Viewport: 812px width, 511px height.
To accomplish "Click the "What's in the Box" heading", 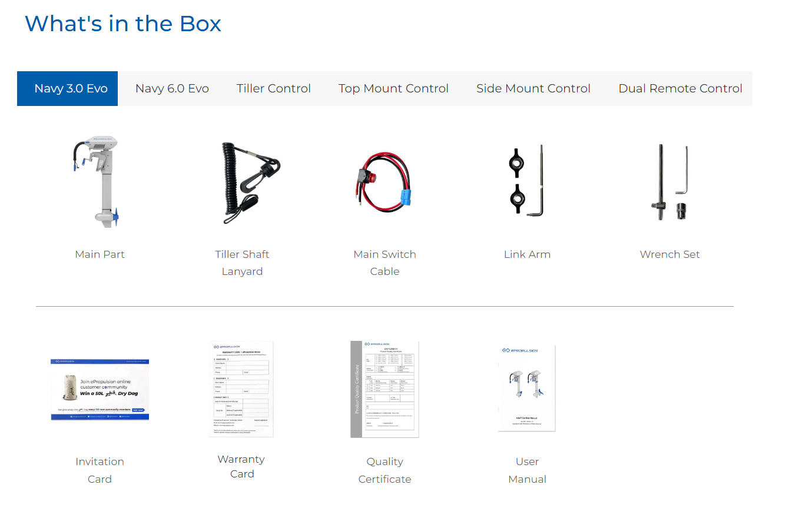I will pos(123,24).
